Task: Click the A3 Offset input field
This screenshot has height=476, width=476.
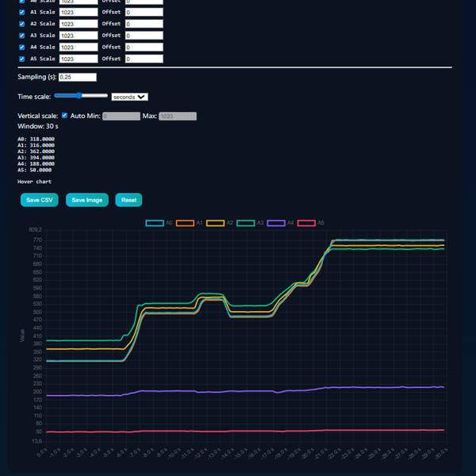Action: pyautogui.click(x=144, y=36)
